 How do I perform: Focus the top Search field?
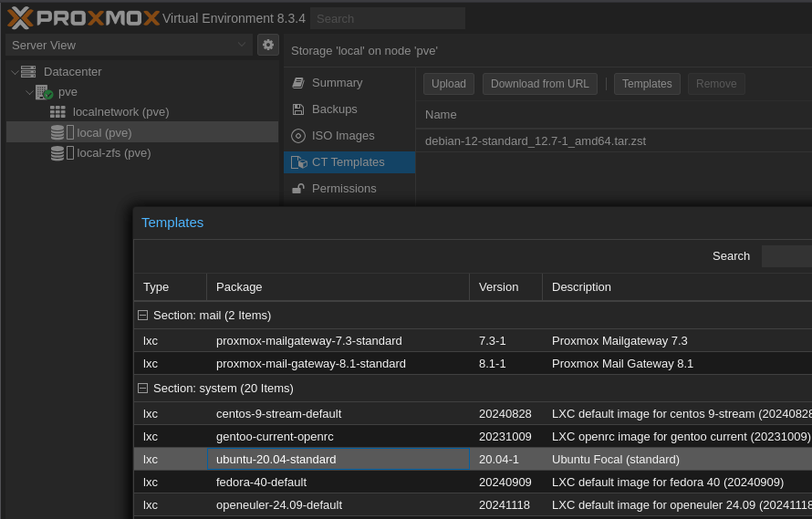[x=388, y=18]
